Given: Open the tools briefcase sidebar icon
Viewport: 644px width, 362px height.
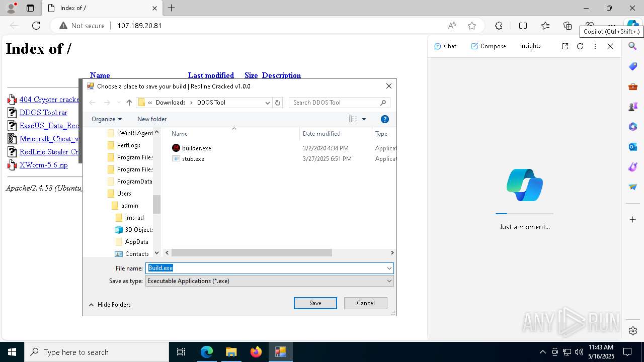Looking at the screenshot, I should (x=633, y=86).
